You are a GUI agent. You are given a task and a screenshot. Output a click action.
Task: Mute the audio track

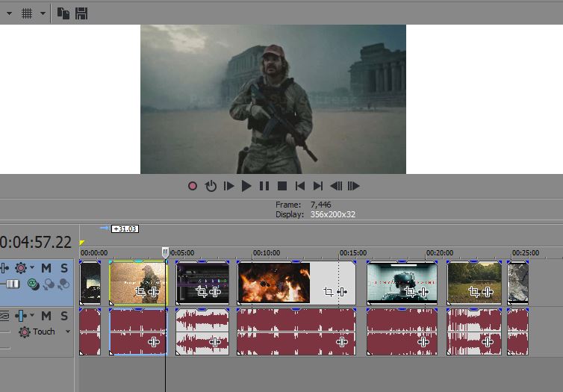coord(46,316)
